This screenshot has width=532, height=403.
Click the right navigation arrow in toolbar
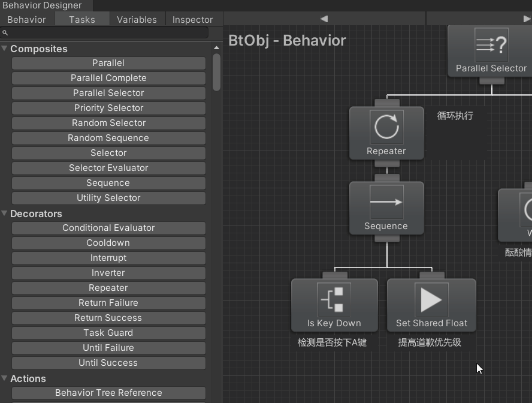click(527, 19)
